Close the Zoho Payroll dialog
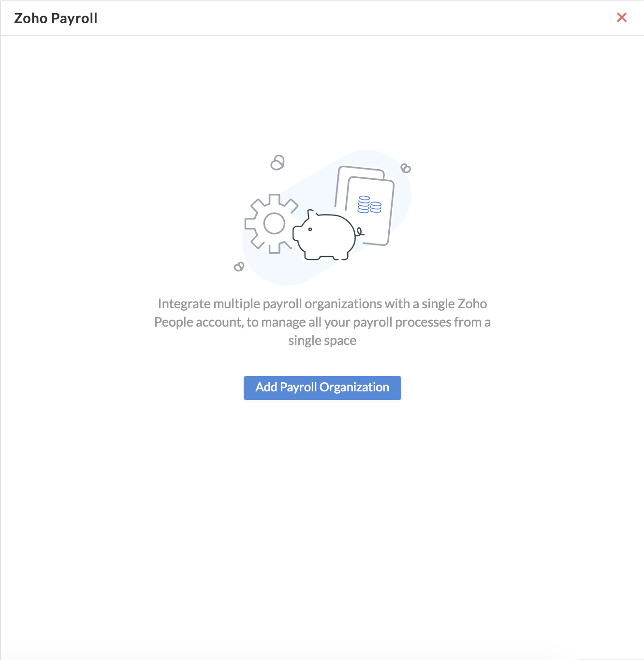The width and height of the screenshot is (644, 660). click(622, 17)
